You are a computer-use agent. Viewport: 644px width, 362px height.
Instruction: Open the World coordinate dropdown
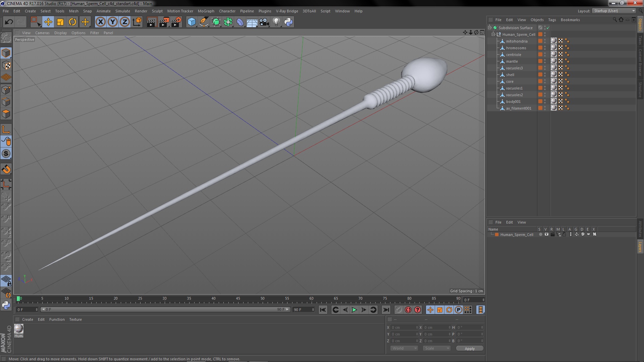pyautogui.click(x=404, y=349)
